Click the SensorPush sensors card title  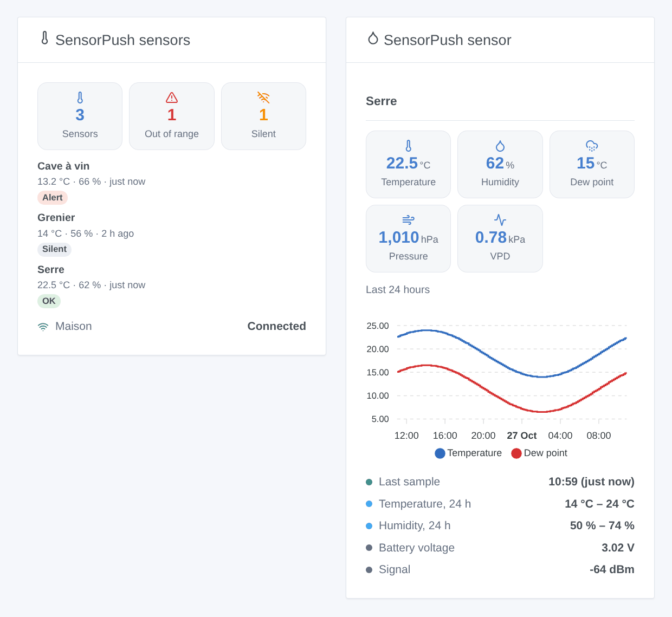122,40
